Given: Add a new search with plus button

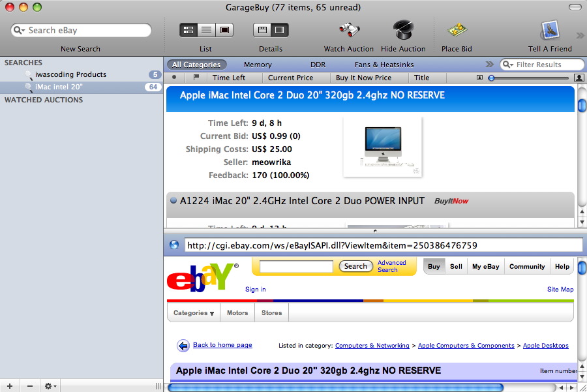Looking at the screenshot, I should point(10,386).
